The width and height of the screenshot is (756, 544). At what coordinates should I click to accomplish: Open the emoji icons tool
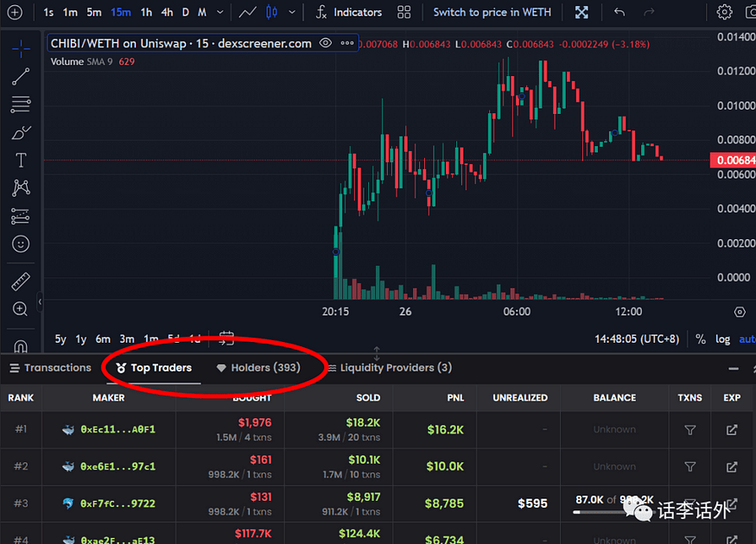(x=21, y=244)
